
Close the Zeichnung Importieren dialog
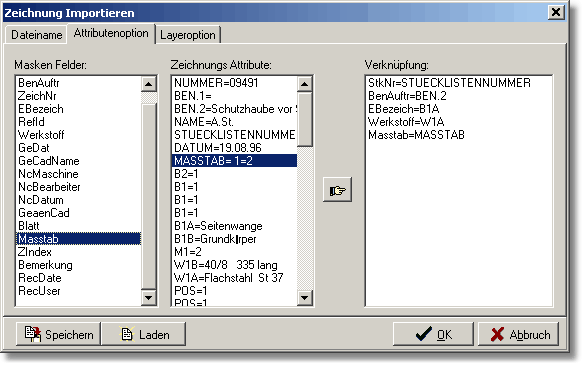(x=556, y=12)
